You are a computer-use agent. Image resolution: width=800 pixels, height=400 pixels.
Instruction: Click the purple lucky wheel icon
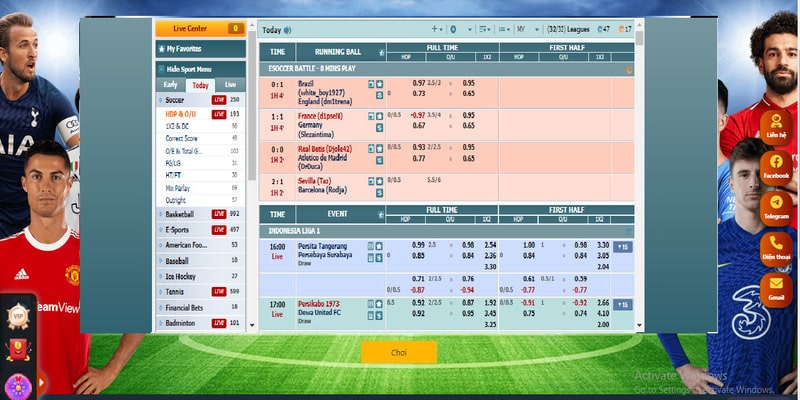click(x=18, y=386)
